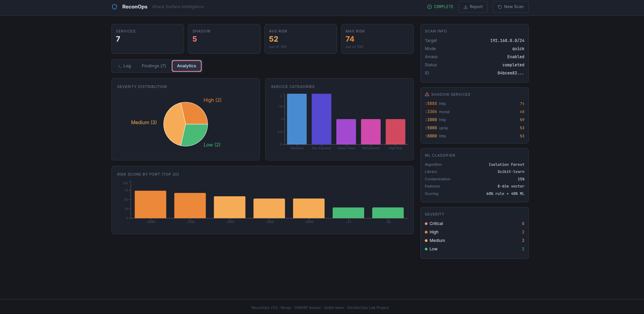Click the :8888 risk score bar
The image size is (644, 314).
point(150,204)
